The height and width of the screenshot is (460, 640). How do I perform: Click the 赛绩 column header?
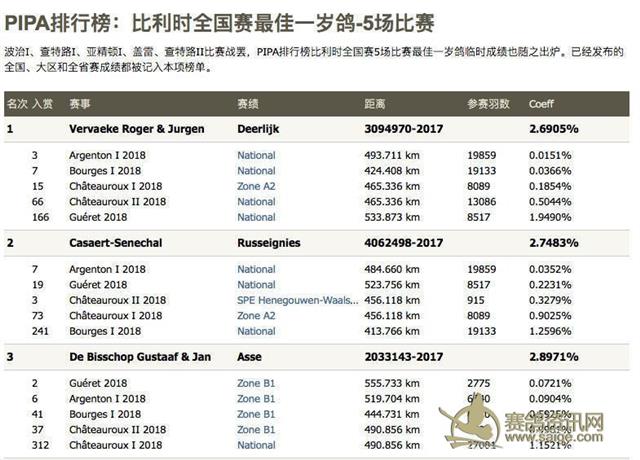pos(248,104)
